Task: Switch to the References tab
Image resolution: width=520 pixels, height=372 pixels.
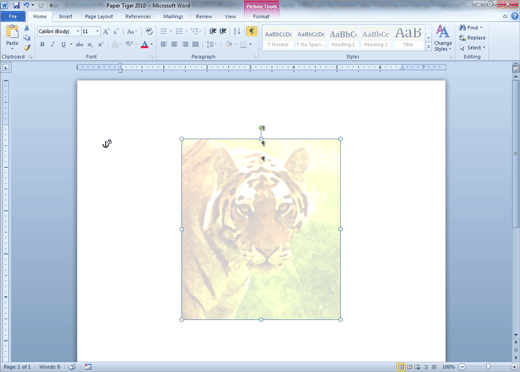Action: click(138, 16)
